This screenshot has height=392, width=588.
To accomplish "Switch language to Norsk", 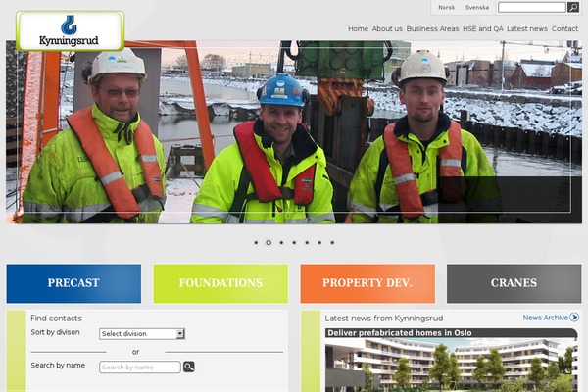I will point(446,8).
